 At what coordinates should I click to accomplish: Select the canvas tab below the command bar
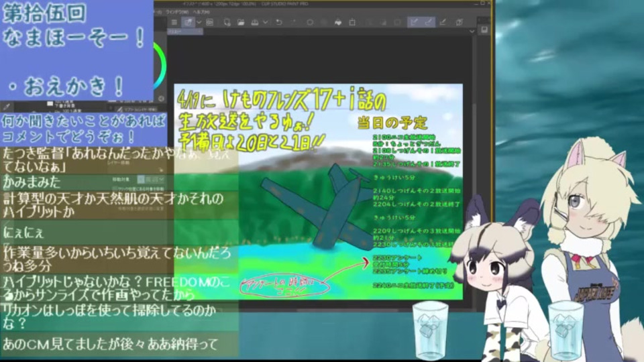[185, 32]
